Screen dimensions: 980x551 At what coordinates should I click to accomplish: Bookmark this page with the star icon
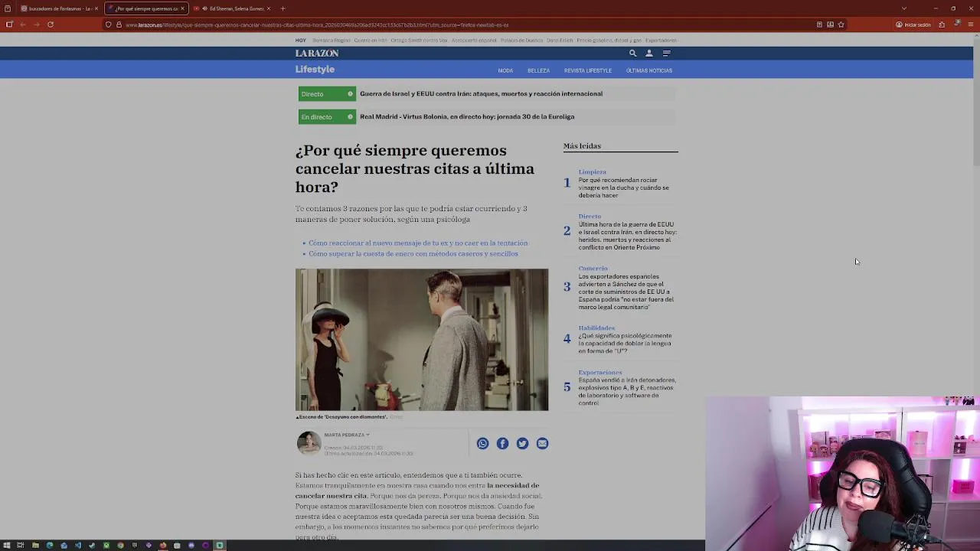pyautogui.click(x=841, y=24)
